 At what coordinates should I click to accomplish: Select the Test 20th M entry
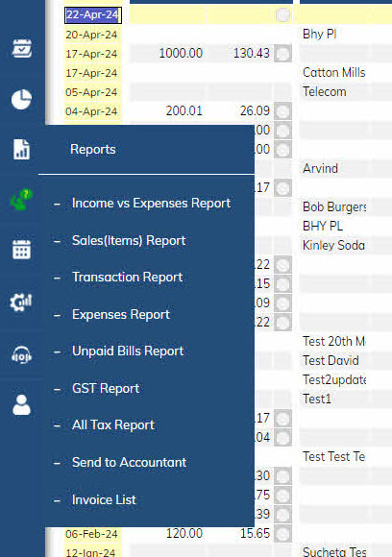334,342
